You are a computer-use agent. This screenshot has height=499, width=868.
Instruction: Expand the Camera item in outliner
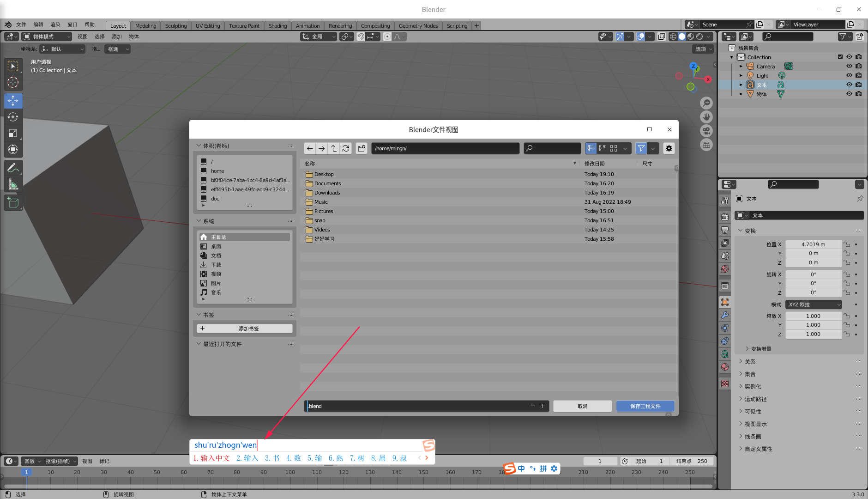click(x=741, y=66)
